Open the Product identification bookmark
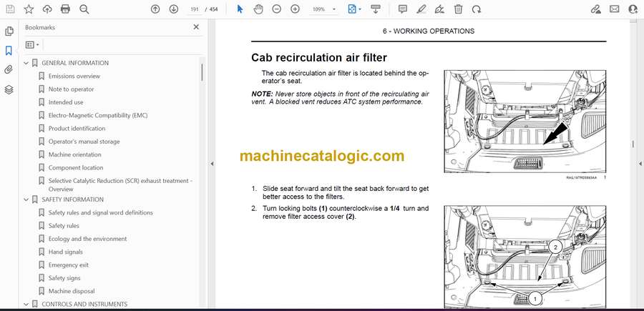644x311 pixels. [x=77, y=129]
